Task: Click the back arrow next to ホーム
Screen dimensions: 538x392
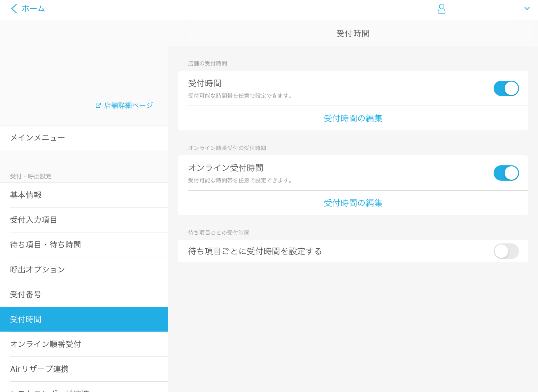Action: (14, 8)
